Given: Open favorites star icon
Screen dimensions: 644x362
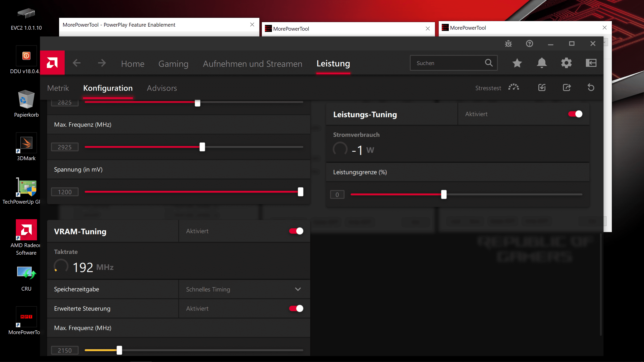Looking at the screenshot, I should pyautogui.click(x=517, y=63).
